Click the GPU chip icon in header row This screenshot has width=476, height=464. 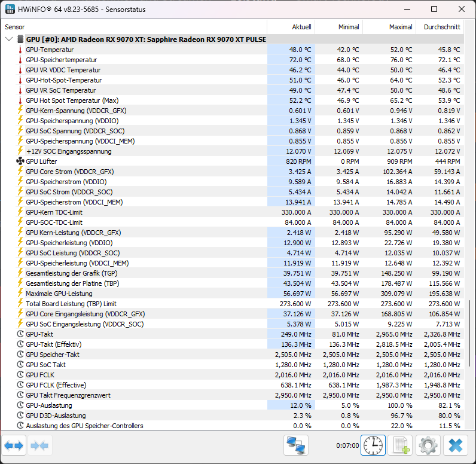click(20, 39)
